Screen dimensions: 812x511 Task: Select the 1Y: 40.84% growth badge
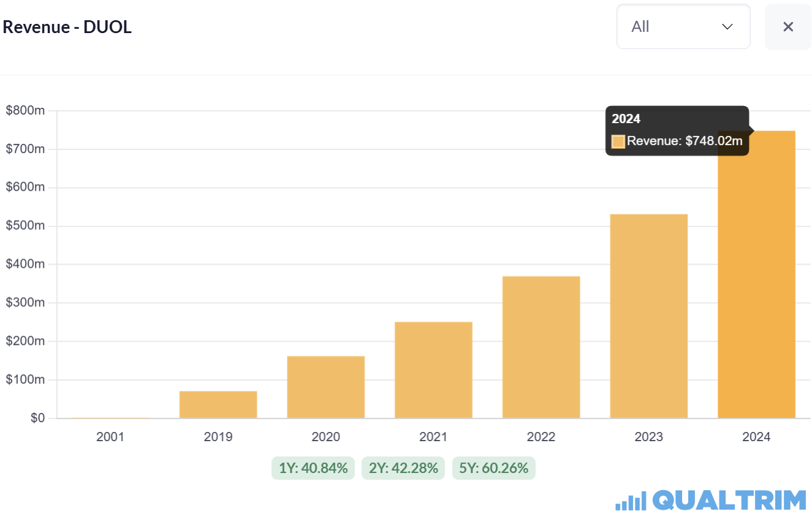click(x=313, y=468)
